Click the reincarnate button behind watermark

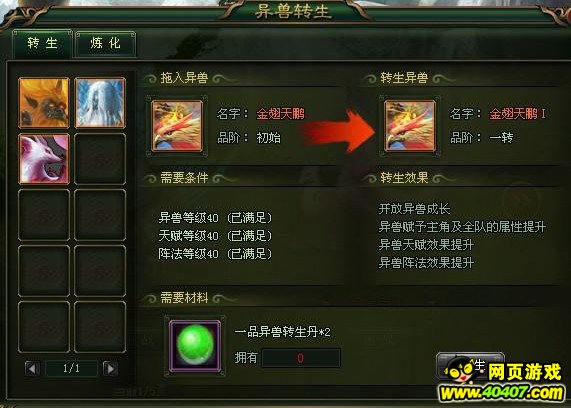tap(470, 366)
